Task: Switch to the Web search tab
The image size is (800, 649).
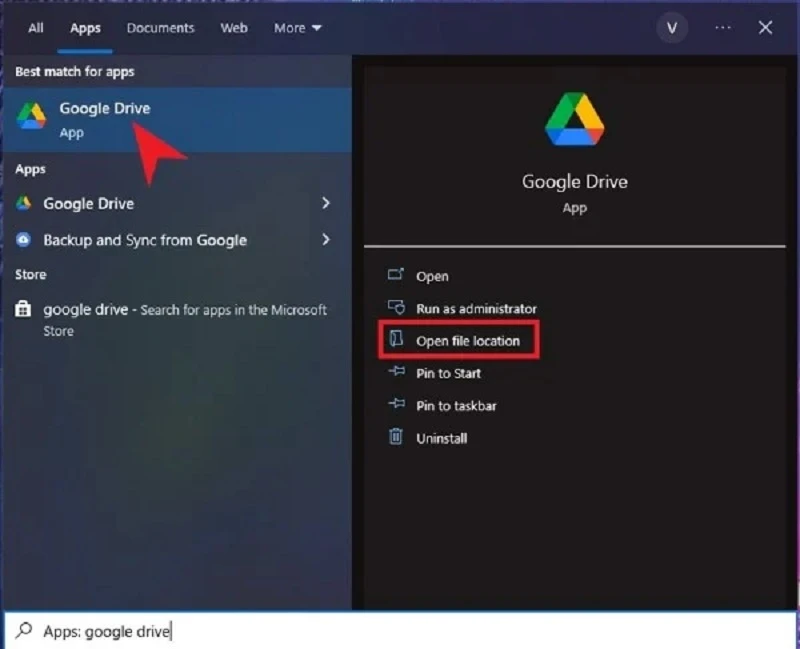Action: [x=234, y=28]
